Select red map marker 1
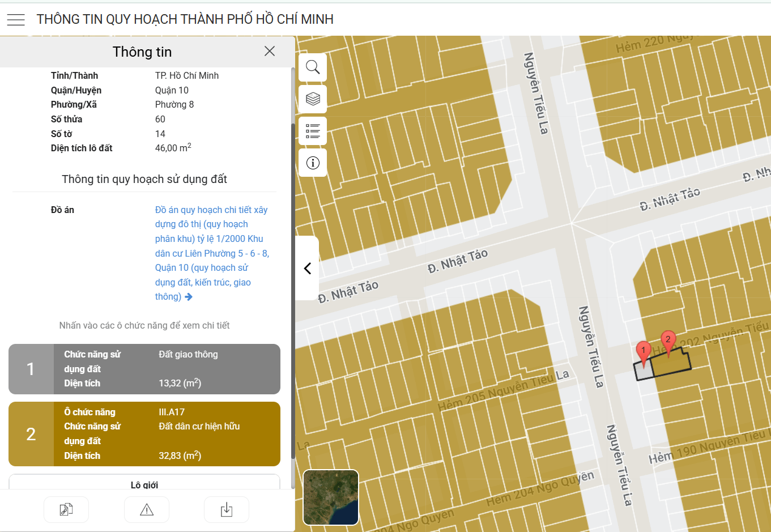This screenshot has width=771, height=532. [x=643, y=354]
